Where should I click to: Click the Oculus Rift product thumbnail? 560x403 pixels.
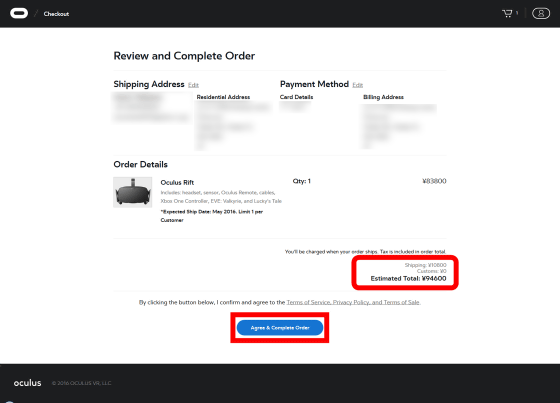coord(132,192)
